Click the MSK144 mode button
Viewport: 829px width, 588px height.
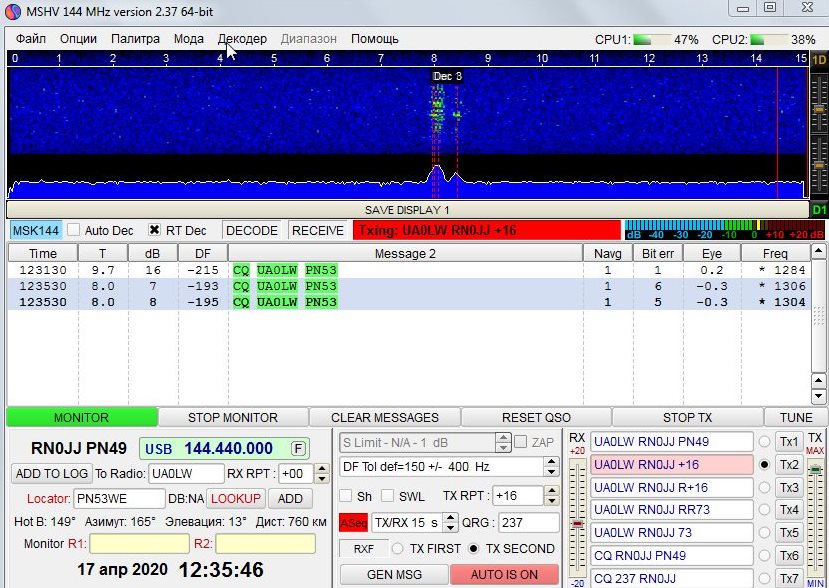pyautogui.click(x=35, y=231)
